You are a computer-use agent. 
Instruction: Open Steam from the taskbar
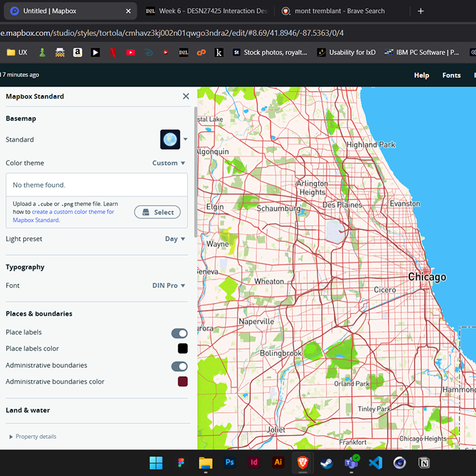pos(326,463)
